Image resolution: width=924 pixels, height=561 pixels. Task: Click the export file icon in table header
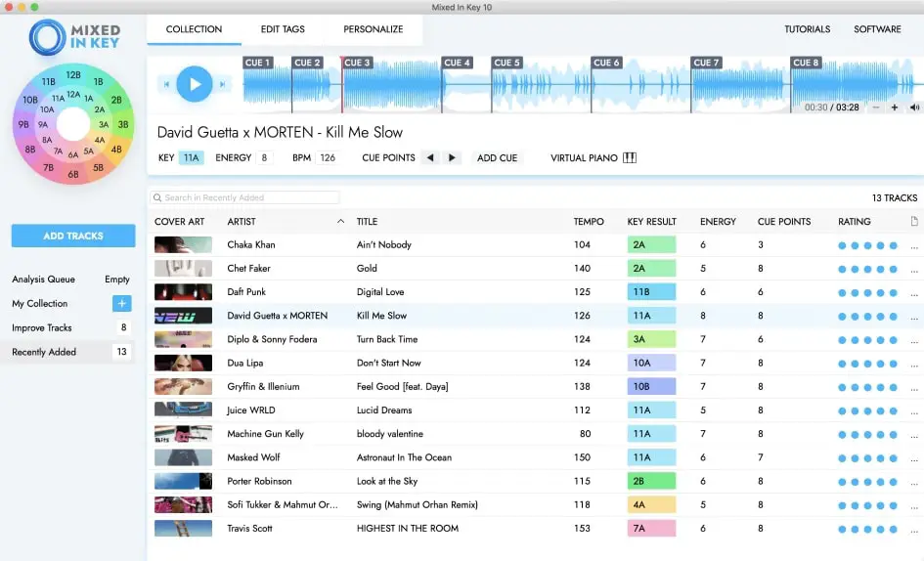click(x=914, y=222)
